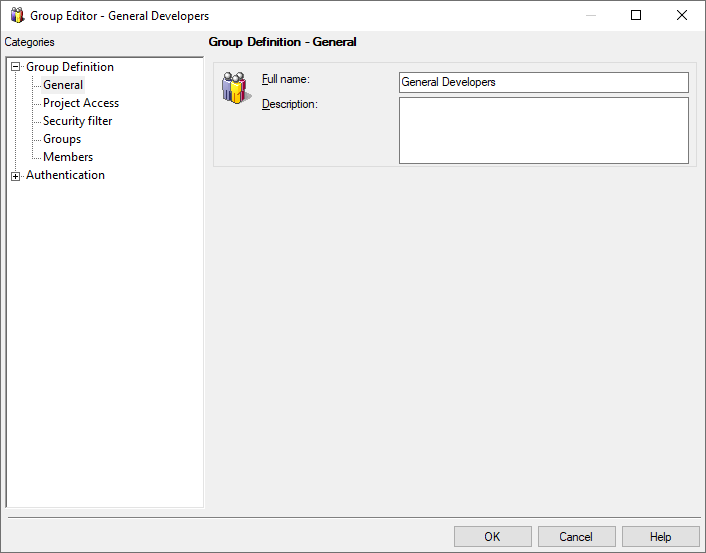
Task: Go to the Security filter category
Action: tap(77, 121)
